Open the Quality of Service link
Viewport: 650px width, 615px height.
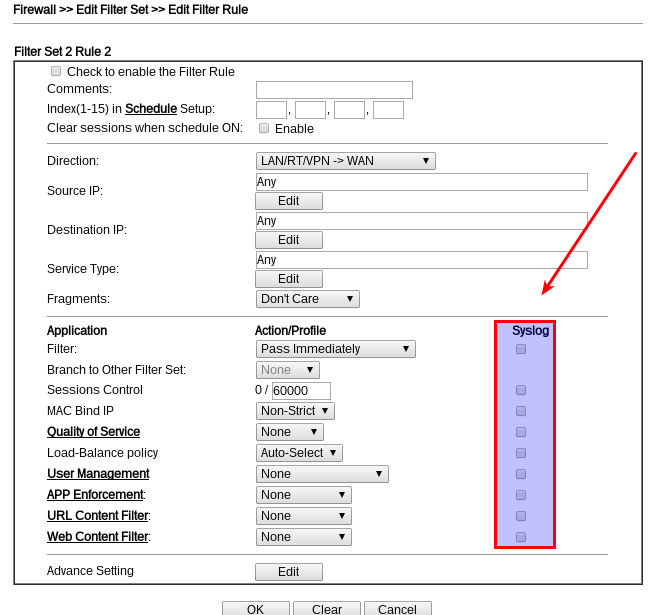pyautogui.click(x=93, y=432)
